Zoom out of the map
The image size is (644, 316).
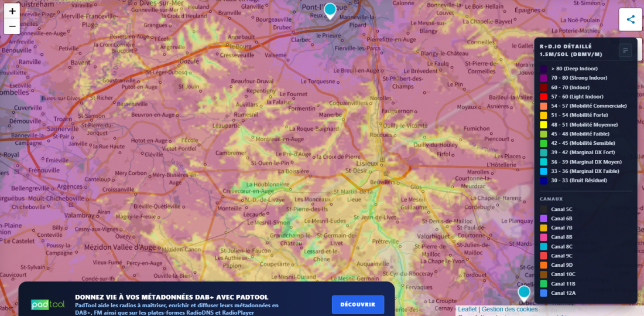pyautogui.click(x=12, y=26)
